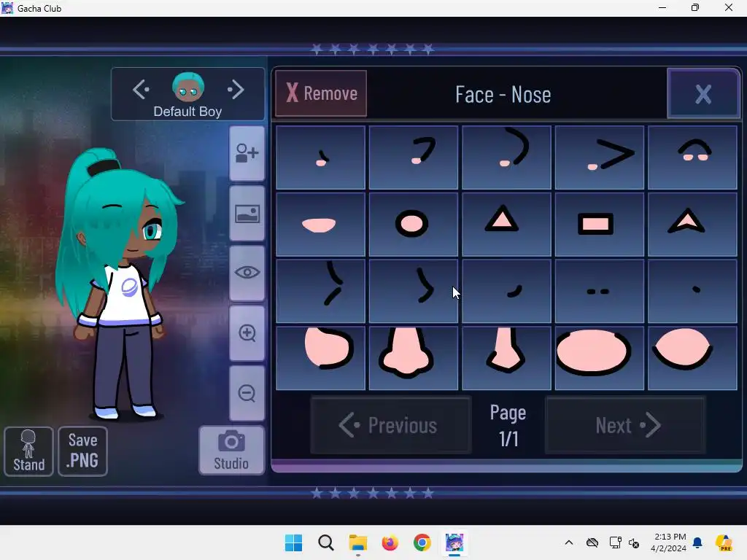Viewport: 747px width, 560px height.
Task: Open the clock showing 2:13 PM
Action: [x=670, y=542]
